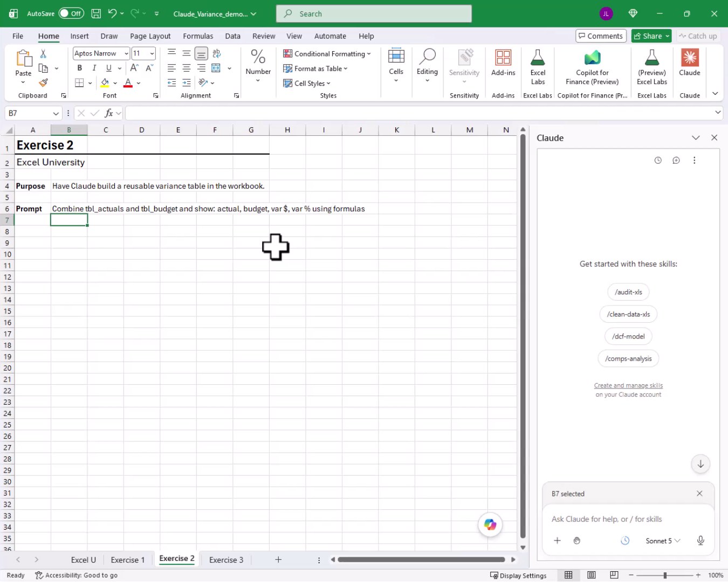Open Conditional Formatting menu
The width and height of the screenshot is (728, 582).
327,54
